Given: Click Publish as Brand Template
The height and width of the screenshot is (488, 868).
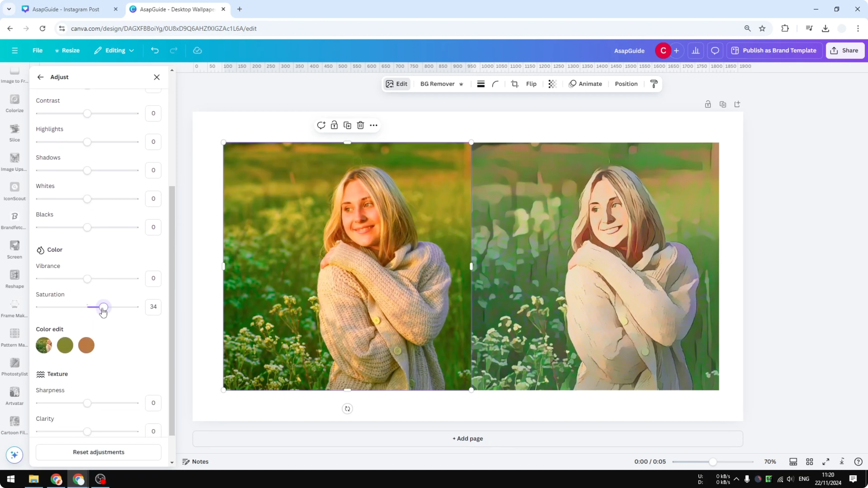Looking at the screenshot, I should coord(774,50).
